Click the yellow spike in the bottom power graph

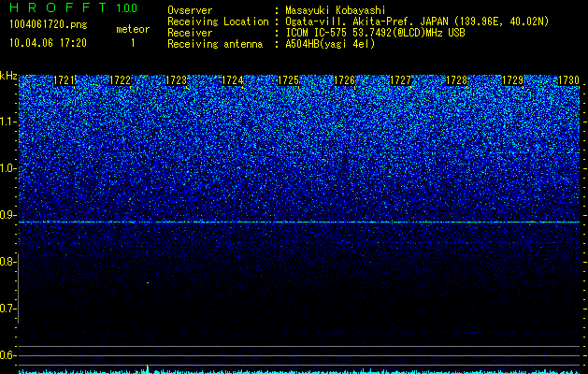(148, 368)
